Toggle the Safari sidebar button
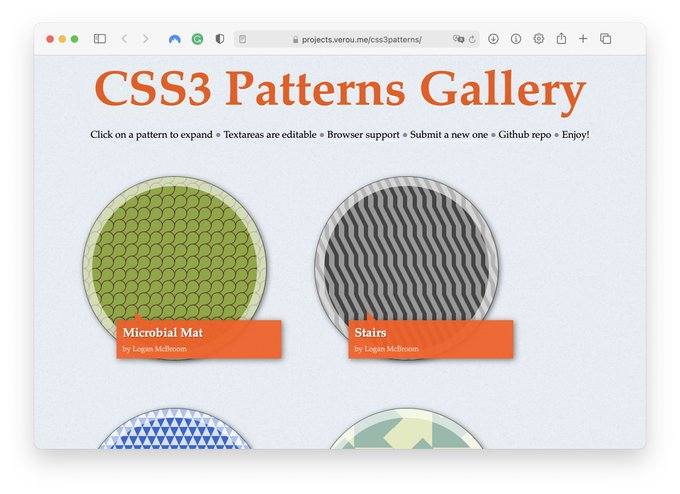Screen dimensions: 680x494 click(x=100, y=39)
